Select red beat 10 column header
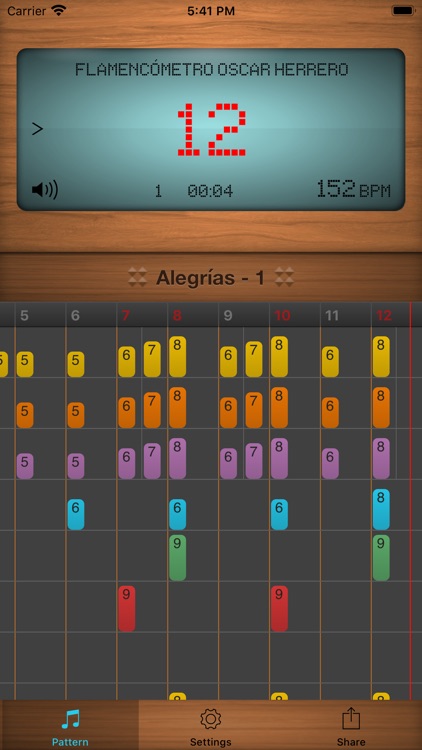The height and width of the screenshot is (750, 422). point(283,315)
